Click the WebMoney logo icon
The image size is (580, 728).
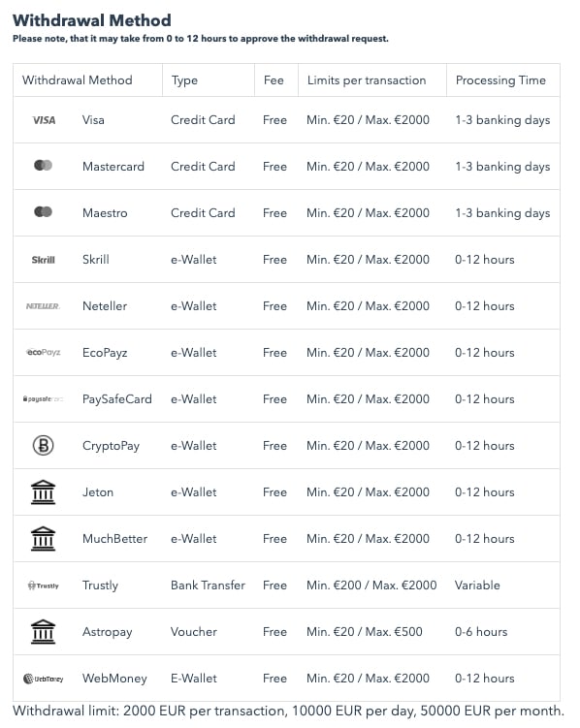[x=44, y=679]
